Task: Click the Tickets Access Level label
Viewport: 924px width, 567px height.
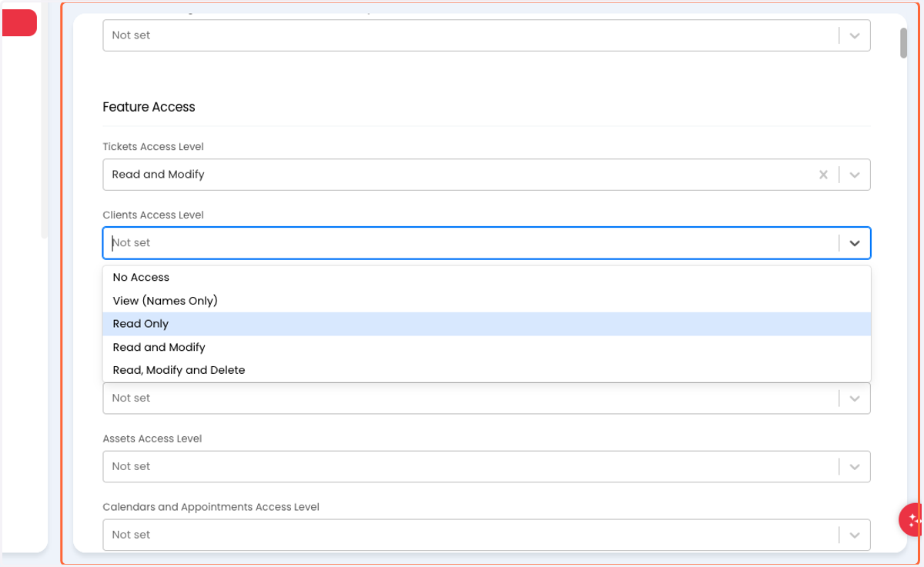Action: pyautogui.click(x=153, y=146)
